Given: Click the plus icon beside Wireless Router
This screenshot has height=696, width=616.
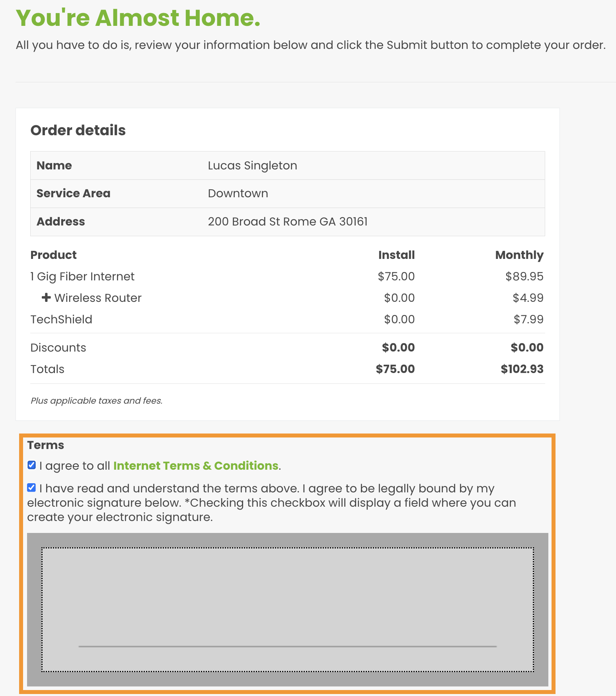Looking at the screenshot, I should [x=46, y=297].
